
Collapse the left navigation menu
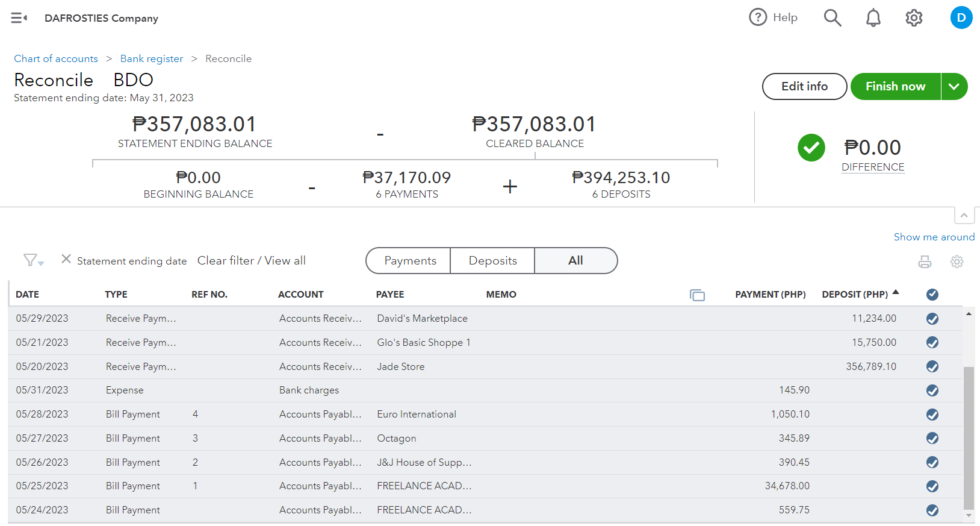(19, 18)
